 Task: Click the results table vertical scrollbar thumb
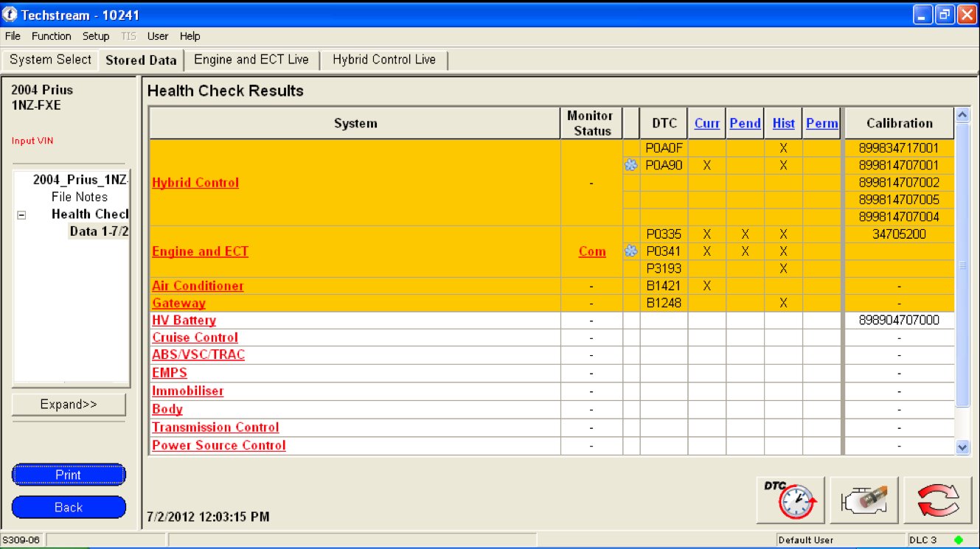click(x=962, y=265)
